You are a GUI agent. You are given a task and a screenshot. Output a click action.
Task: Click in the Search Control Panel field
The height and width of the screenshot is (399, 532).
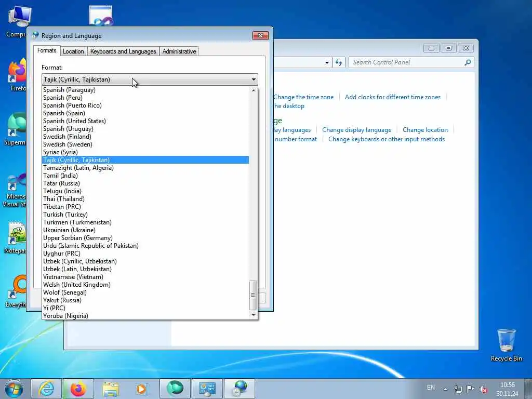[x=407, y=62]
